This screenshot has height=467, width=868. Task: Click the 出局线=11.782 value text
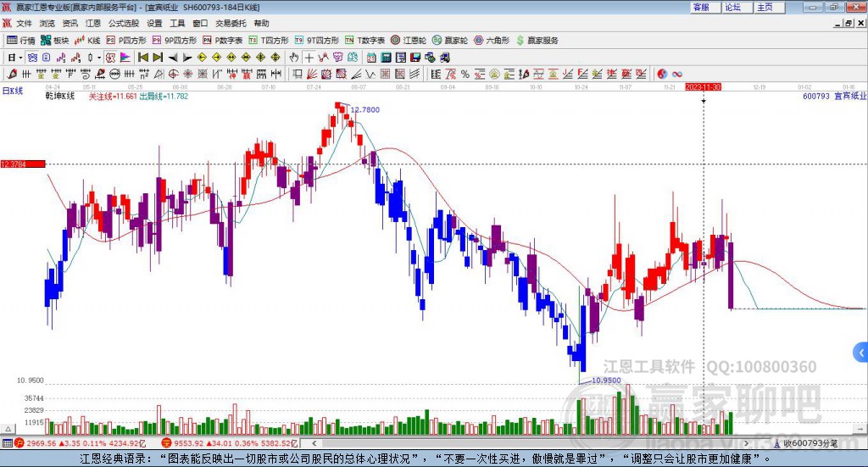[x=164, y=97]
